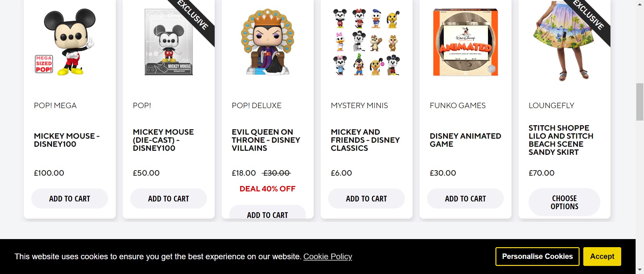Add Mickey Mouse Disney100 Mega to cart
644x274 pixels.
click(69, 198)
